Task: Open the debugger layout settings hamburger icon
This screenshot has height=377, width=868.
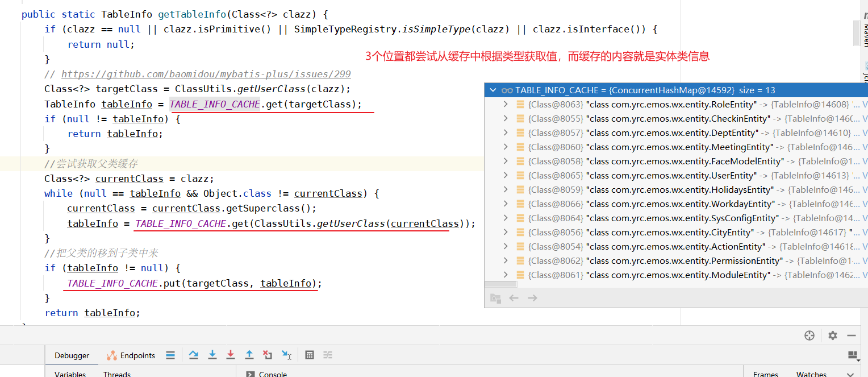Action: (170, 354)
